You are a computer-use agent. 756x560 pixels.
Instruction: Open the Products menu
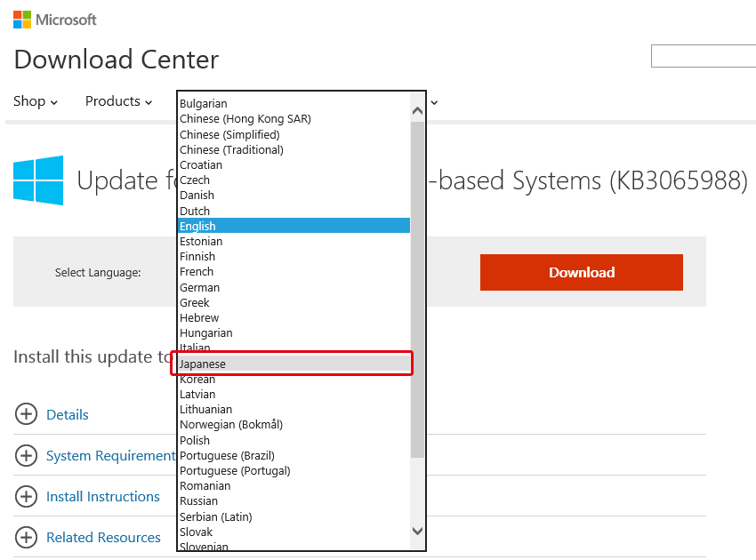point(118,101)
